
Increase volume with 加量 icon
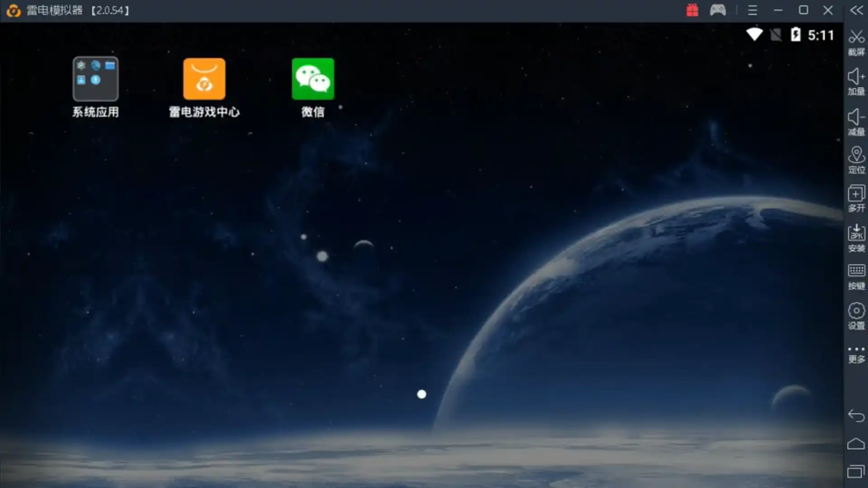point(856,82)
